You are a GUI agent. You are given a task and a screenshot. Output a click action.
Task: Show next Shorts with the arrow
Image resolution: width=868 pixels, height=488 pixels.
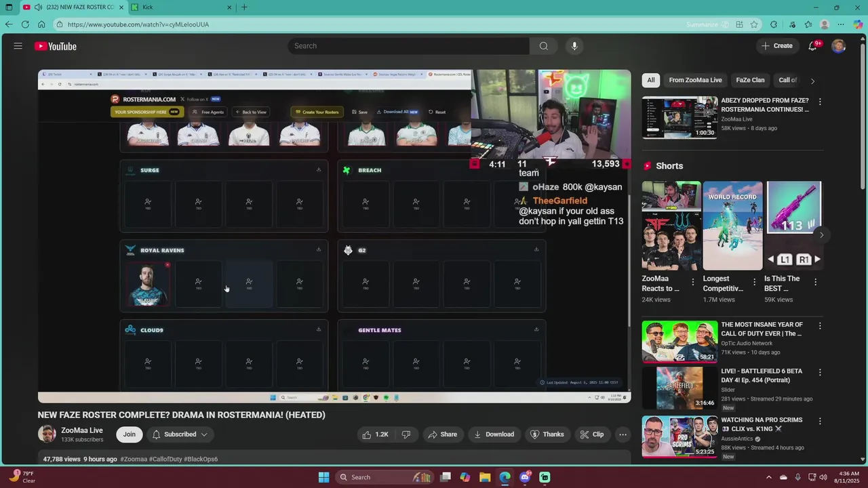point(821,235)
